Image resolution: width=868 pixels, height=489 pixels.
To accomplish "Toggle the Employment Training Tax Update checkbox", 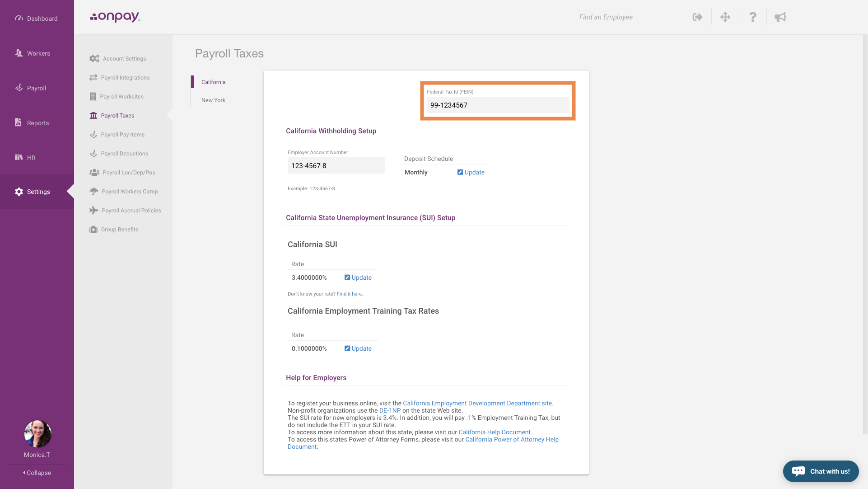I will [347, 348].
